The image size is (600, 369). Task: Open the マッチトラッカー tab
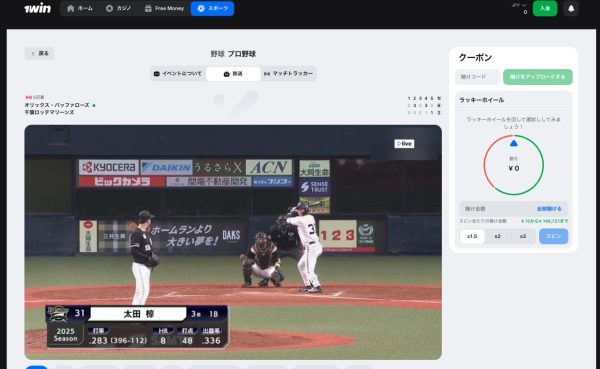coord(289,73)
